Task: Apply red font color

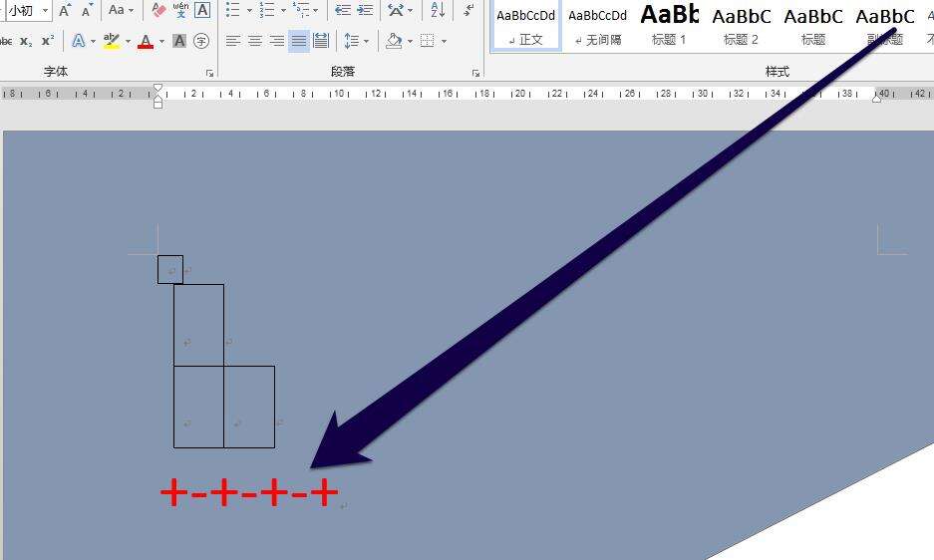Action: [146, 41]
